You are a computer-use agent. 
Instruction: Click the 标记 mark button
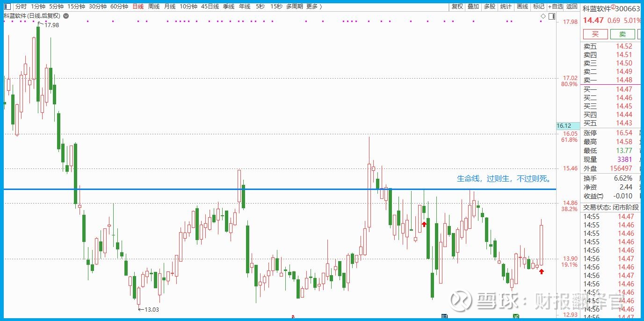click(539, 7)
